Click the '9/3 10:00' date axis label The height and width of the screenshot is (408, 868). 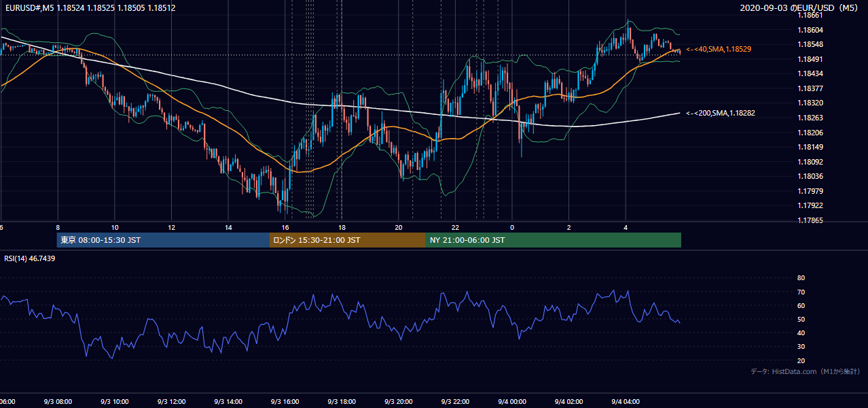115,402
